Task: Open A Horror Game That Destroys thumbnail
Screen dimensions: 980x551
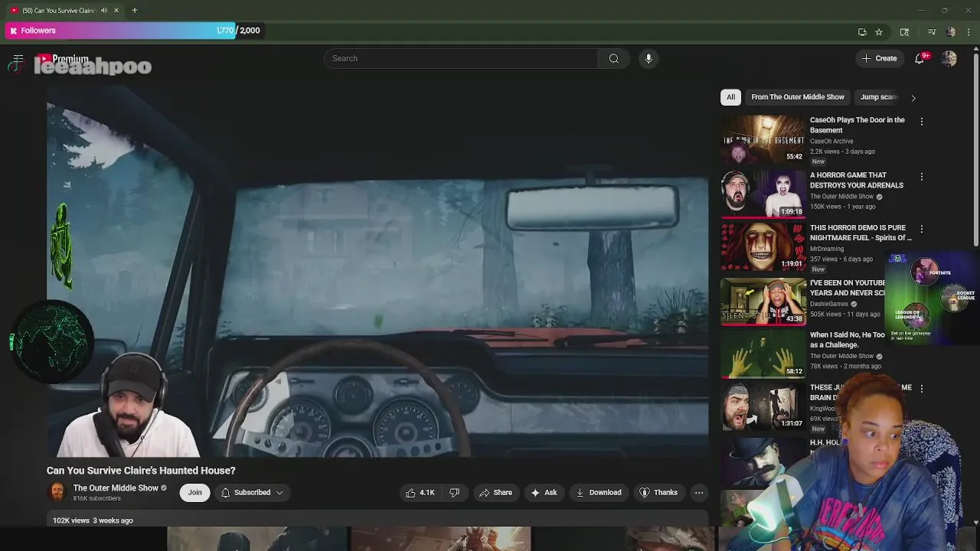Action: point(763,194)
